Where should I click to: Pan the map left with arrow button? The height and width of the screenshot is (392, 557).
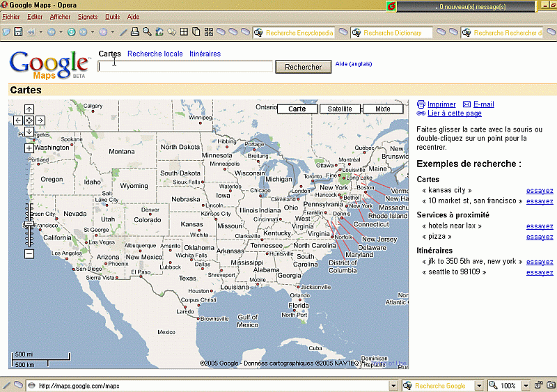point(18,120)
